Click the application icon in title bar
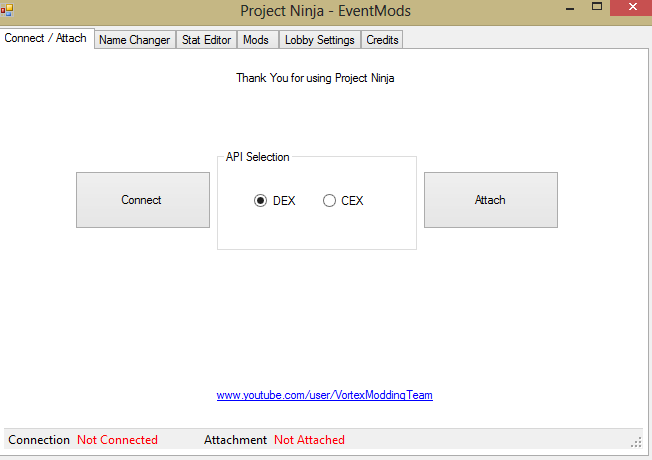Screen dimensions: 652x460 (7, 10)
